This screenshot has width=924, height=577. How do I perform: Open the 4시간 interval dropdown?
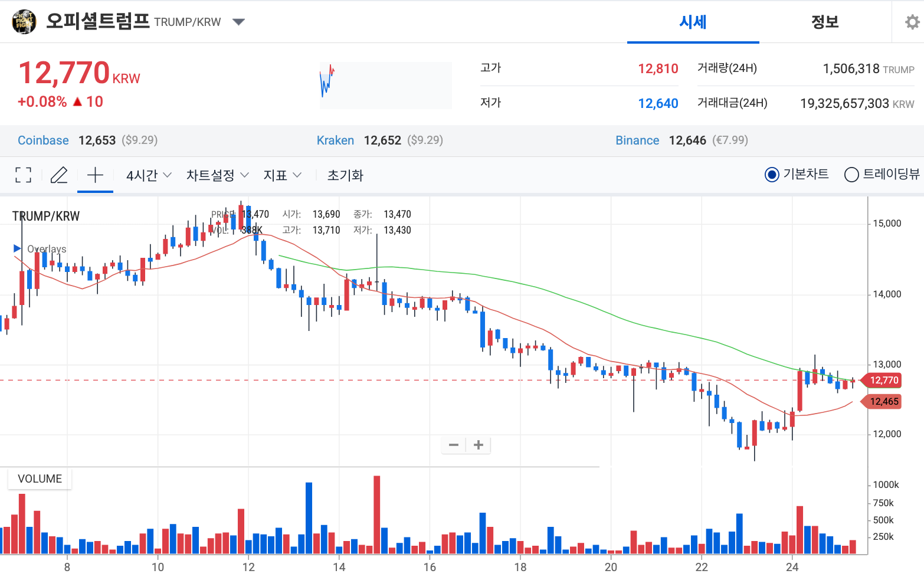(x=149, y=175)
